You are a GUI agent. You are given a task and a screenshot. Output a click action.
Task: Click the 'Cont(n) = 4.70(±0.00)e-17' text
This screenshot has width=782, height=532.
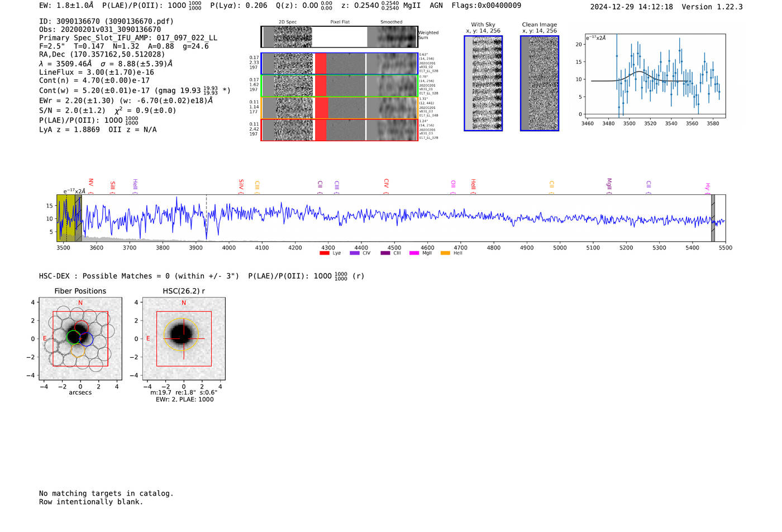(x=94, y=80)
